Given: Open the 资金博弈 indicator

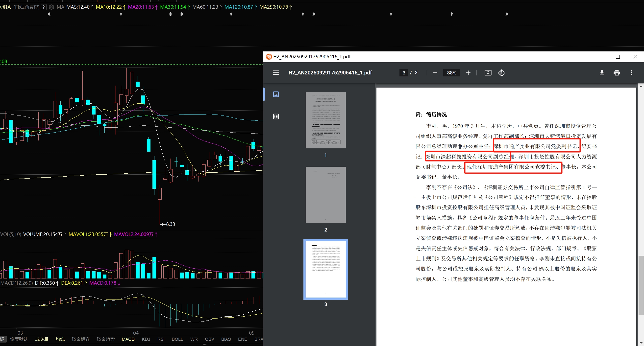Looking at the screenshot, I should (x=80, y=339).
